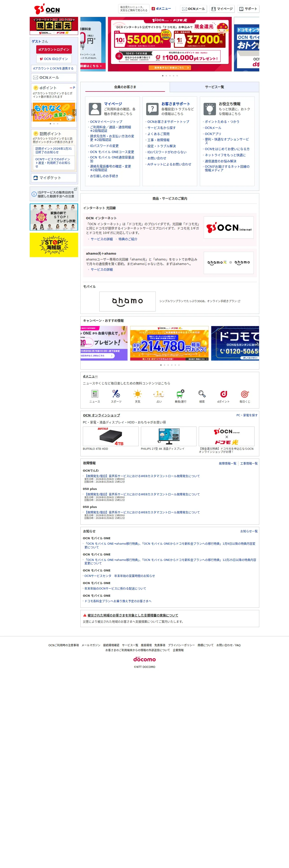Open OCNアプリ link

point(213,134)
